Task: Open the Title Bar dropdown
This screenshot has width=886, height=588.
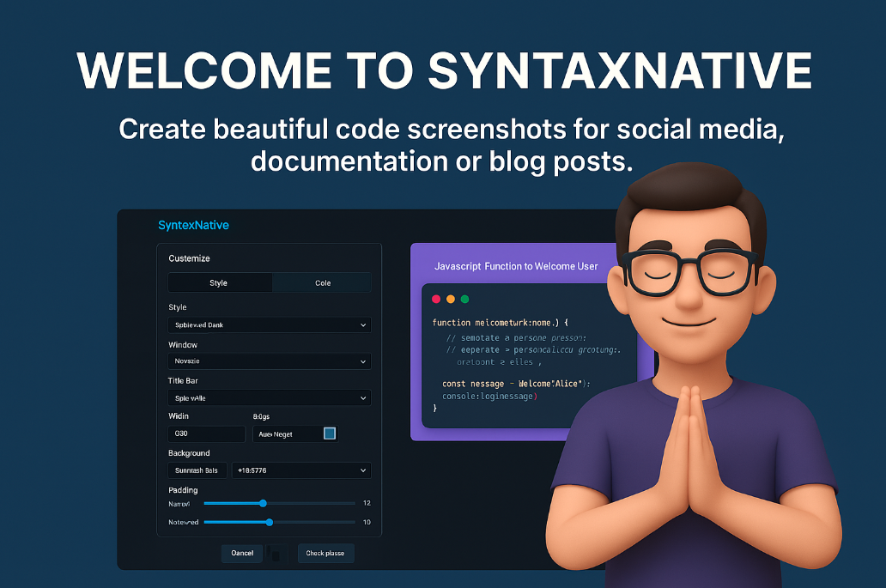Action: point(270,397)
